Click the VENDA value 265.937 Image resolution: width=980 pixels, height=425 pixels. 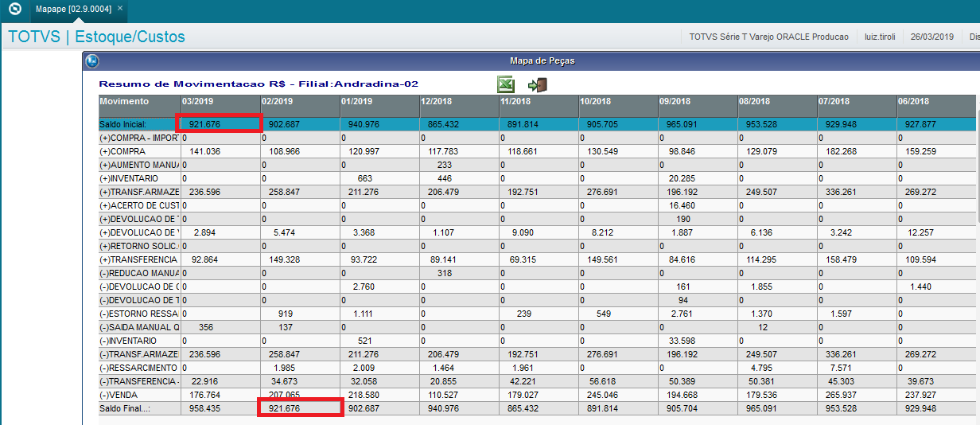[x=840, y=395]
